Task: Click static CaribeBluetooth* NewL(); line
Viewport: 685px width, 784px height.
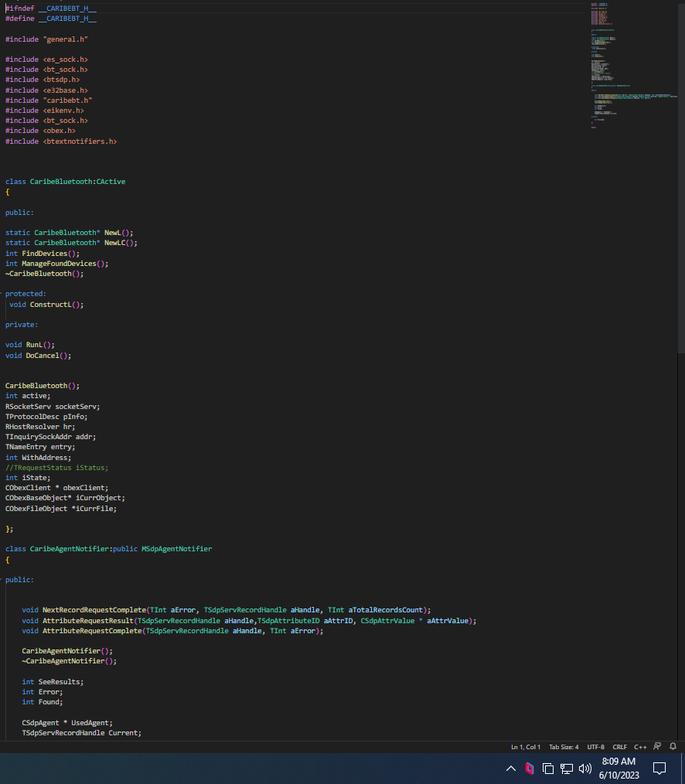Action: coord(69,233)
